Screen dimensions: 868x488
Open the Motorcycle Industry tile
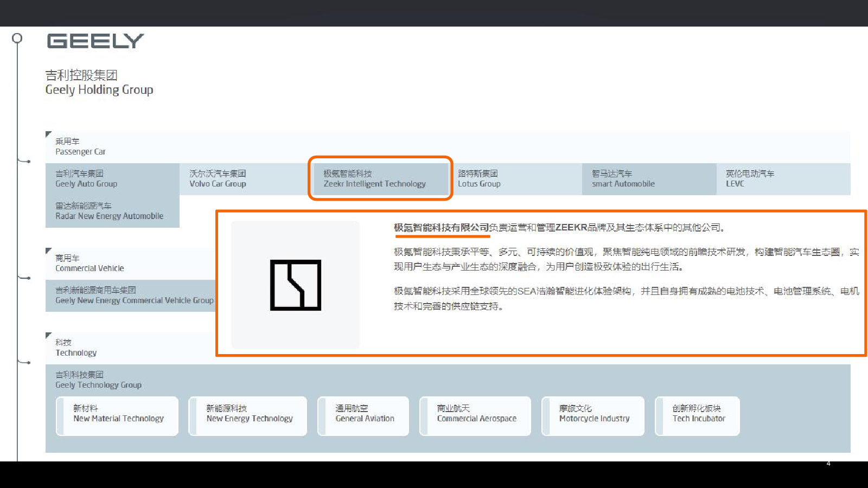pos(593,416)
